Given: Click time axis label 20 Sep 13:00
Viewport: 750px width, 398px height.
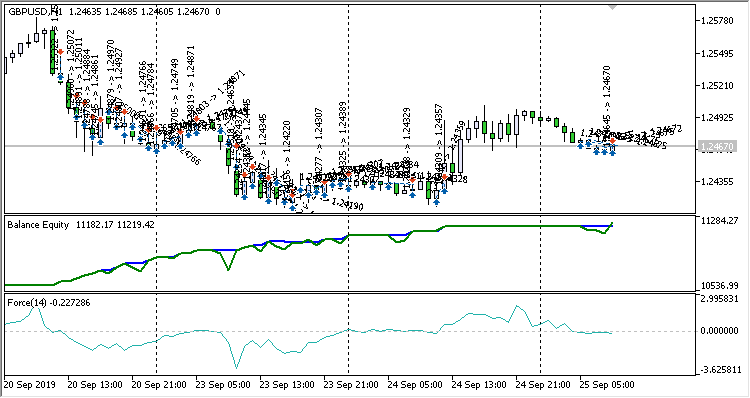Looking at the screenshot, I should 95,385.
